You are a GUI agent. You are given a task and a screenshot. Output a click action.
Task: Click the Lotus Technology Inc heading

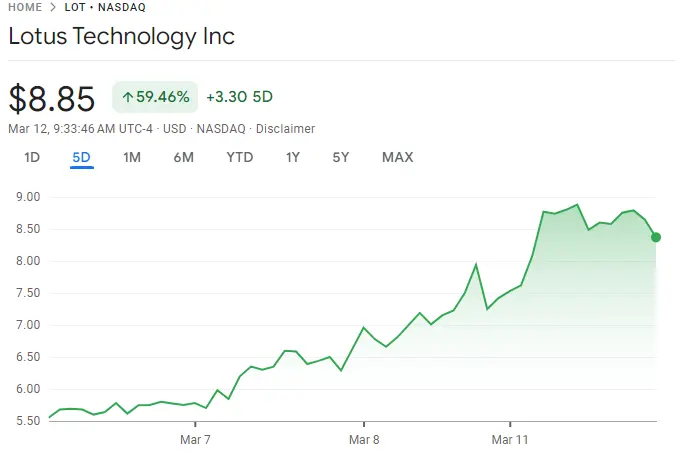121,37
